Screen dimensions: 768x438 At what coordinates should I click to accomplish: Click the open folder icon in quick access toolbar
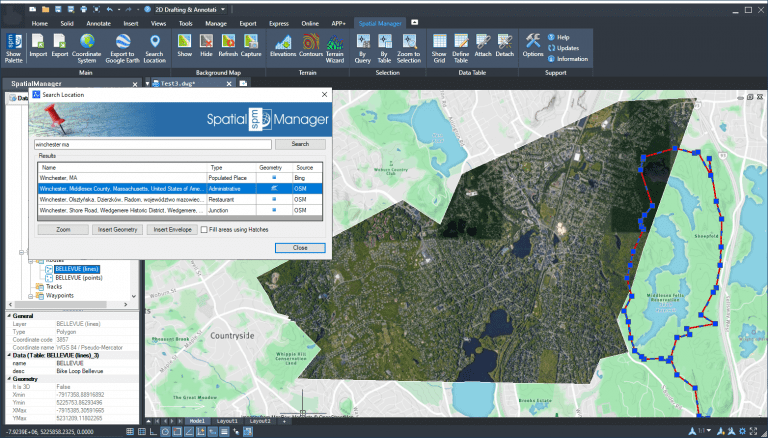point(45,9)
